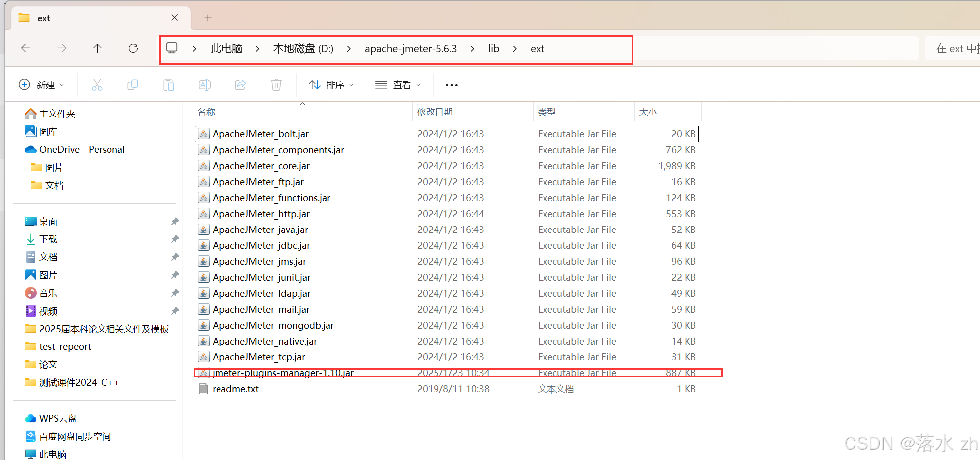Viewport: 980px width, 460px height.
Task: Go back to previous folder
Action: point(26,48)
